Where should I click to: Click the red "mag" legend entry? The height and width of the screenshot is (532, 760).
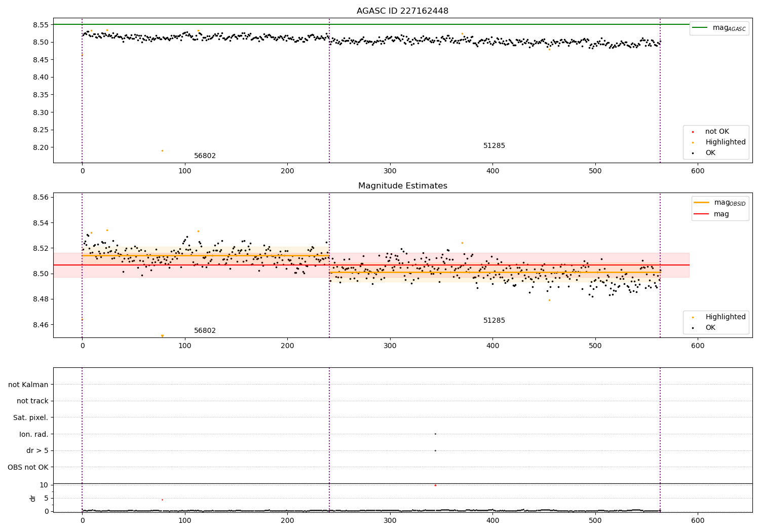tap(711, 214)
